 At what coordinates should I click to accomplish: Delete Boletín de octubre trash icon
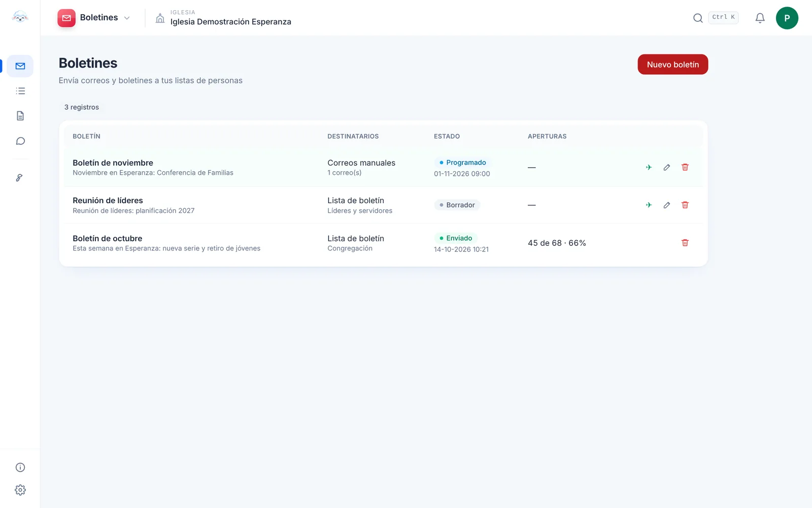click(685, 243)
